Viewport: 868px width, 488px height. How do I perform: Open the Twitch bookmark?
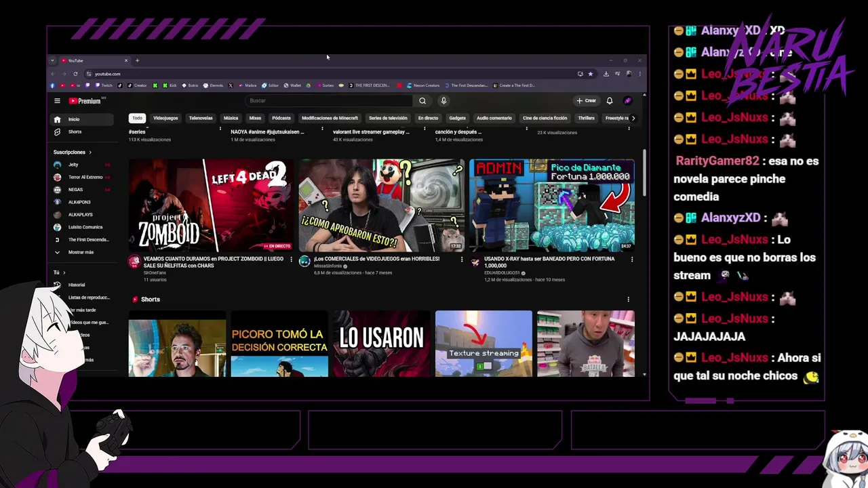(x=104, y=85)
